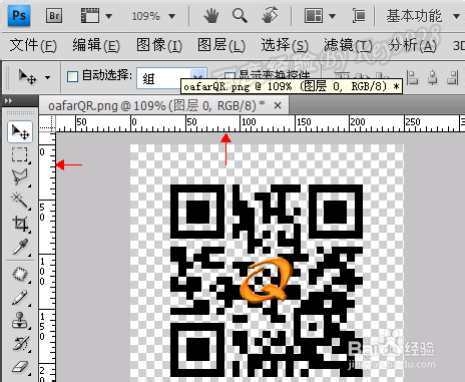Expand the arrow beside 基本功能
This screenshot has height=382, width=465.
point(457,16)
